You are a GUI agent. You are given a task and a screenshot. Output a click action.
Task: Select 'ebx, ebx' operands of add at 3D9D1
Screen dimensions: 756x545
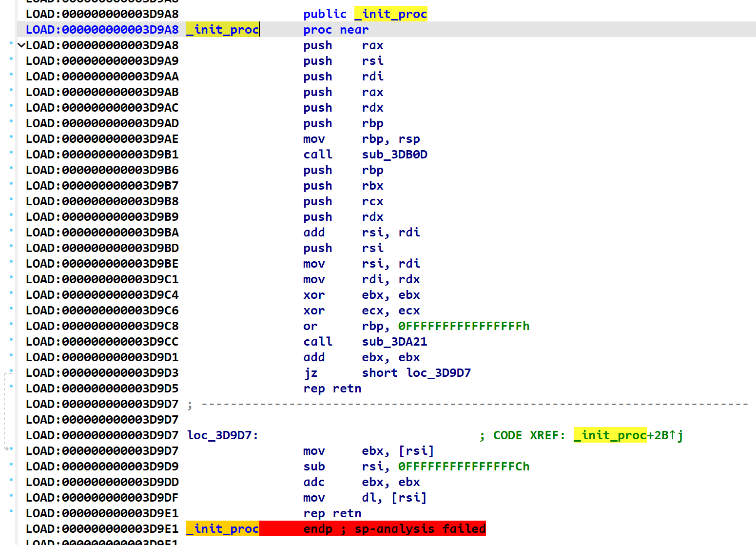click(x=391, y=357)
